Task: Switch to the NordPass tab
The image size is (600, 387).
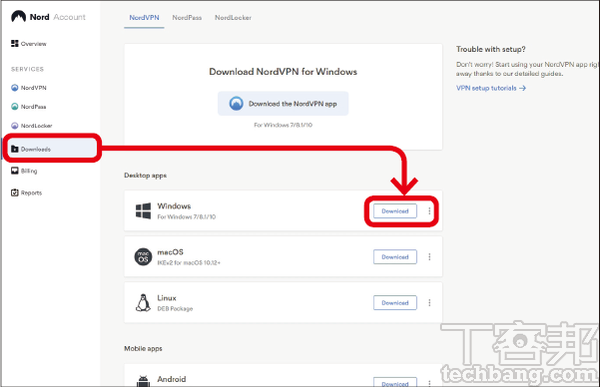Action: [x=187, y=18]
